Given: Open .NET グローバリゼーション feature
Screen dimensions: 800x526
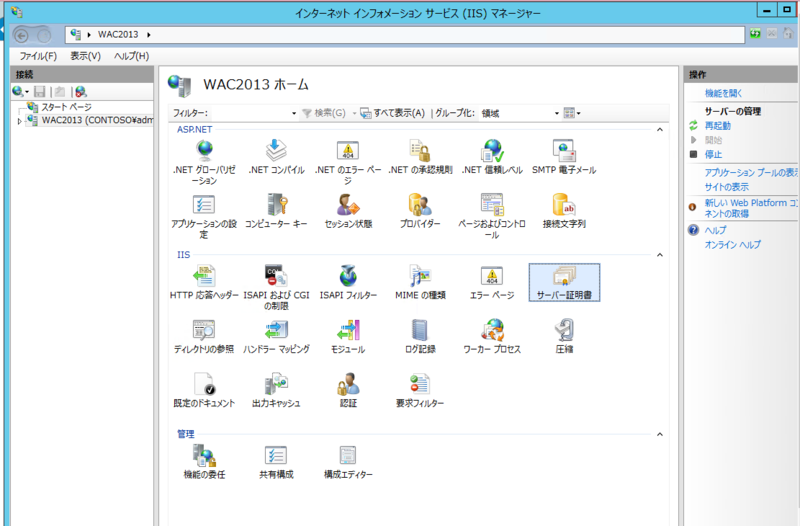Looking at the screenshot, I should pos(204,162).
